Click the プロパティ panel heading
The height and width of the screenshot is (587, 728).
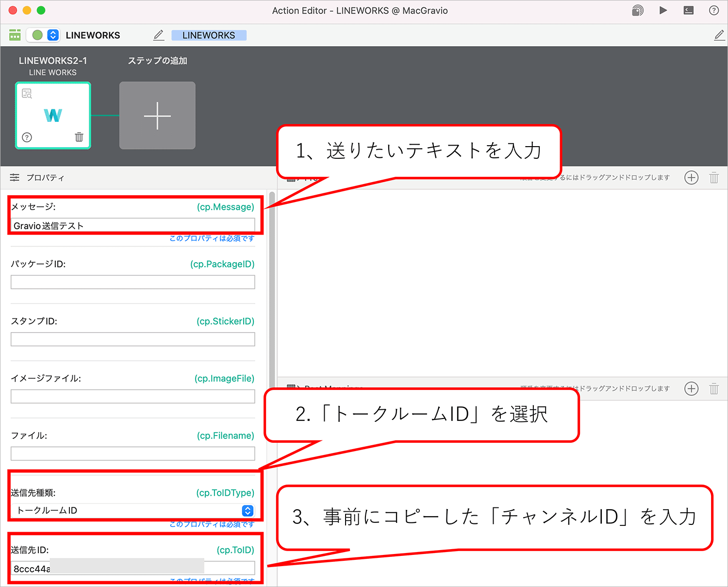pyautogui.click(x=45, y=178)
